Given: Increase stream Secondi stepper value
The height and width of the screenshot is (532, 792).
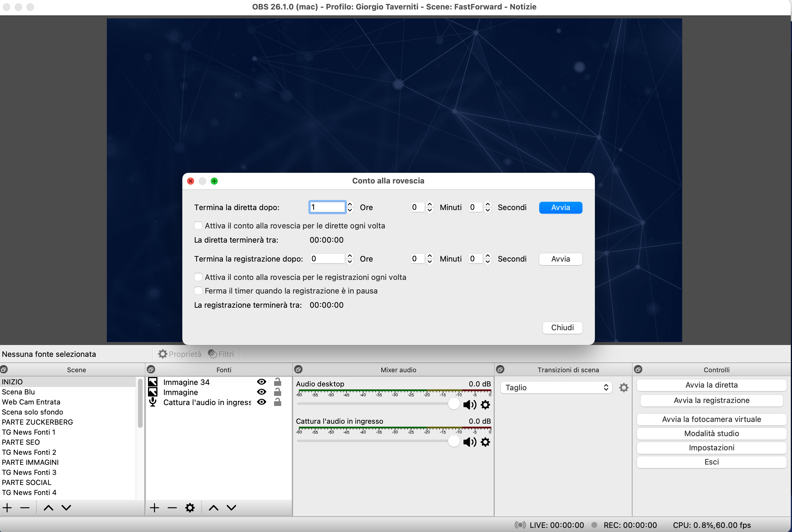Looking at the screenshot, I should pos(488,204).
